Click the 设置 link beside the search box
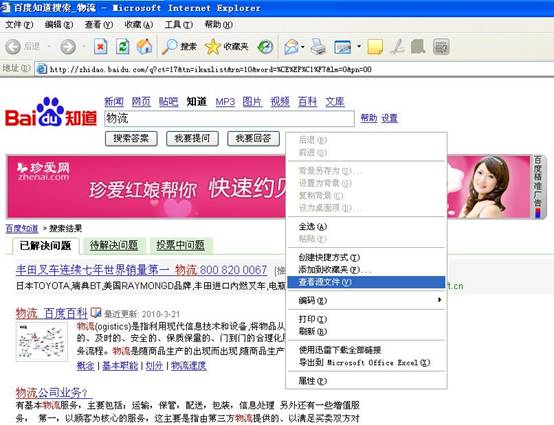Viewport: 554px width, 425px height. (389, 118)
